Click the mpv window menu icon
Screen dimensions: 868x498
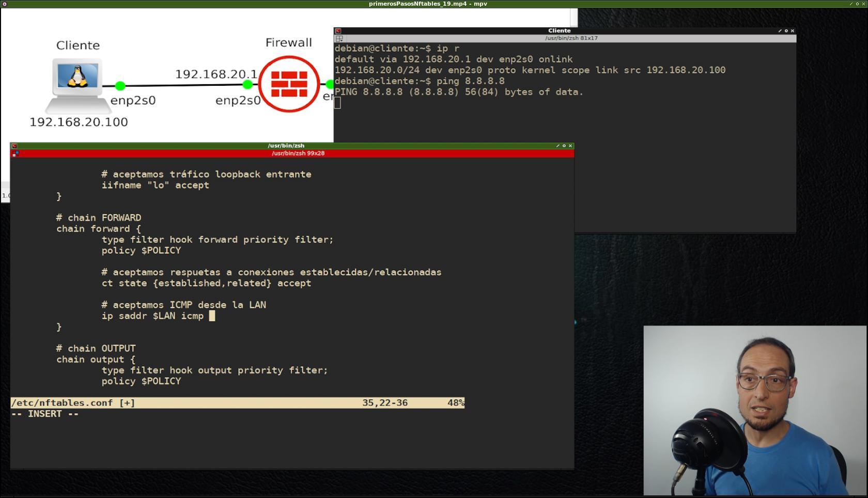(x=5, y=4)
